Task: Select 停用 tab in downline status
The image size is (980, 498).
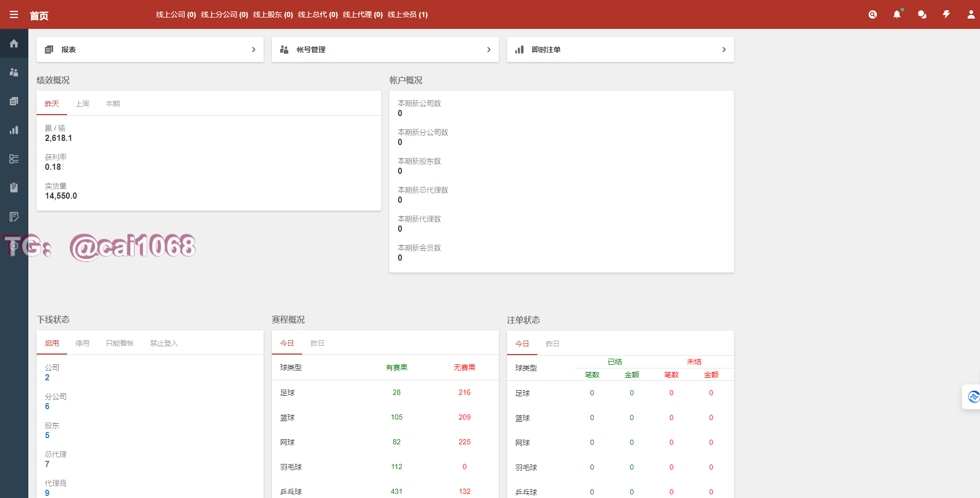Action: pos(83,343)
